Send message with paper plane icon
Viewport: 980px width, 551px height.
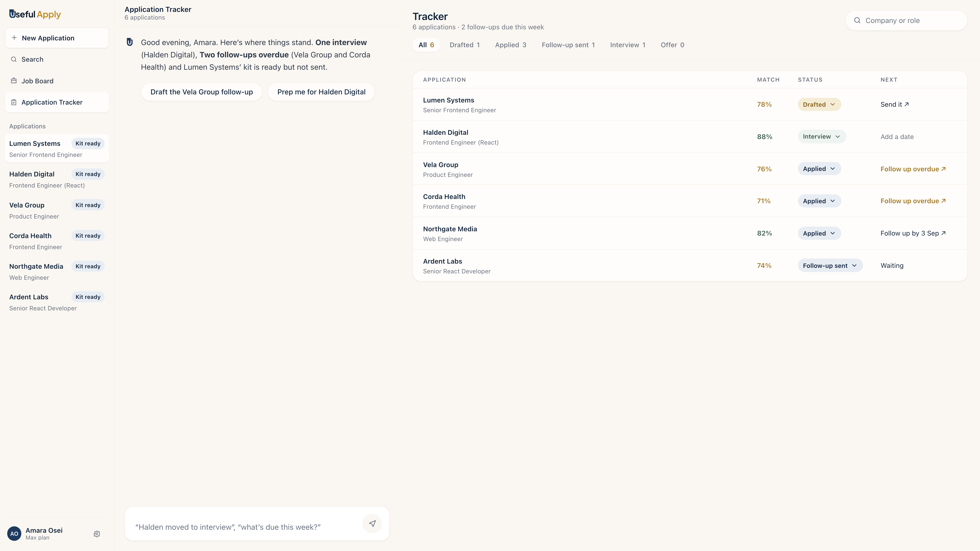pos(372,524)
